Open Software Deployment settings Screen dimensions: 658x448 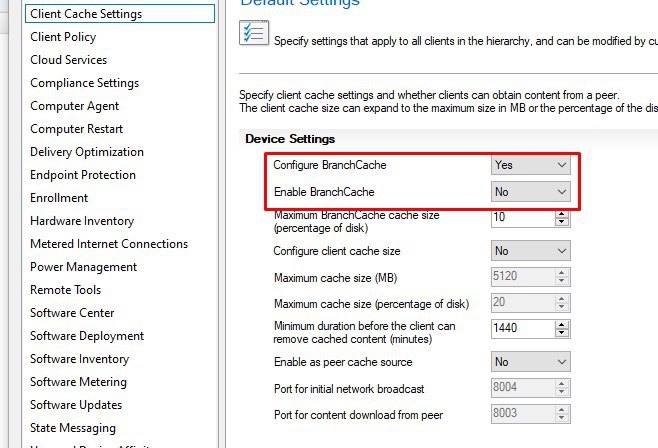point(87,336)
